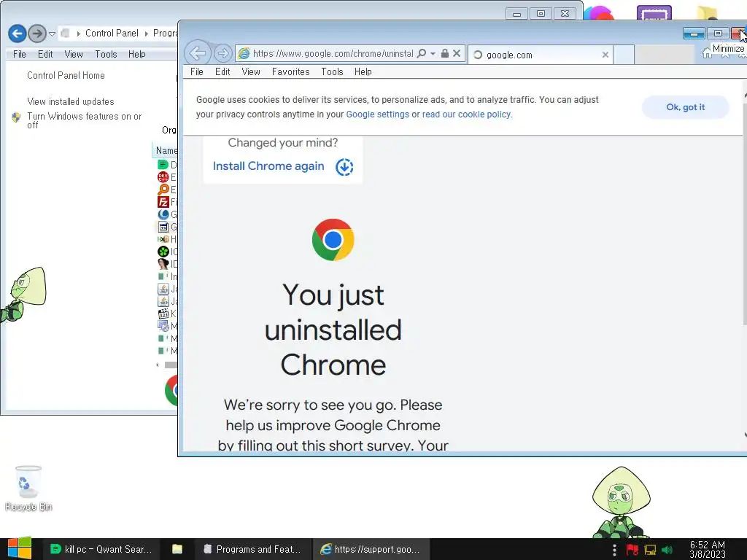Expand the arrow after the Control Panel breadcrumb

pyautogui.click(x=146, y=34)
